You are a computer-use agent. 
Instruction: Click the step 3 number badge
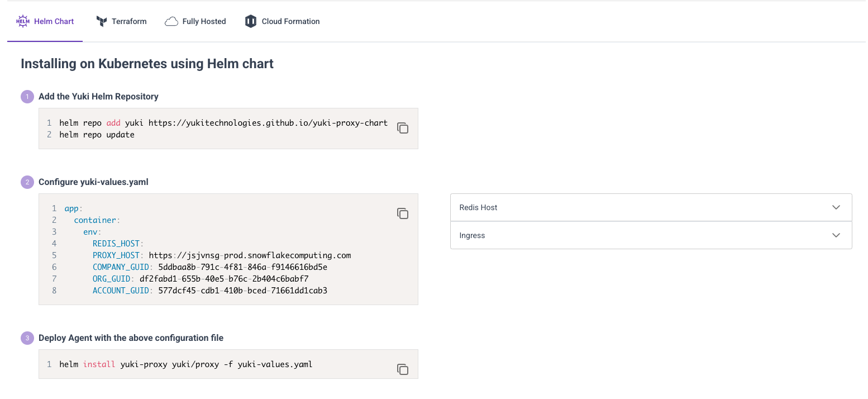click(x=27, y=338)
